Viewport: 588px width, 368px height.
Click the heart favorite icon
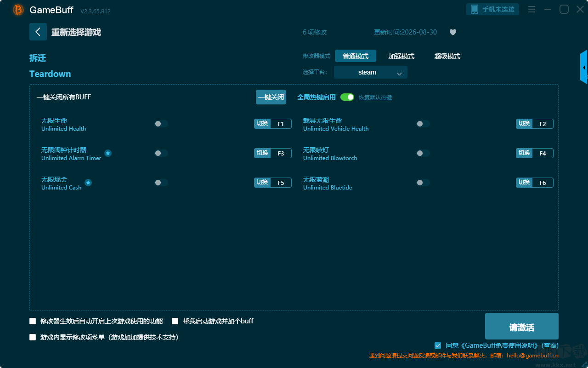453,32
